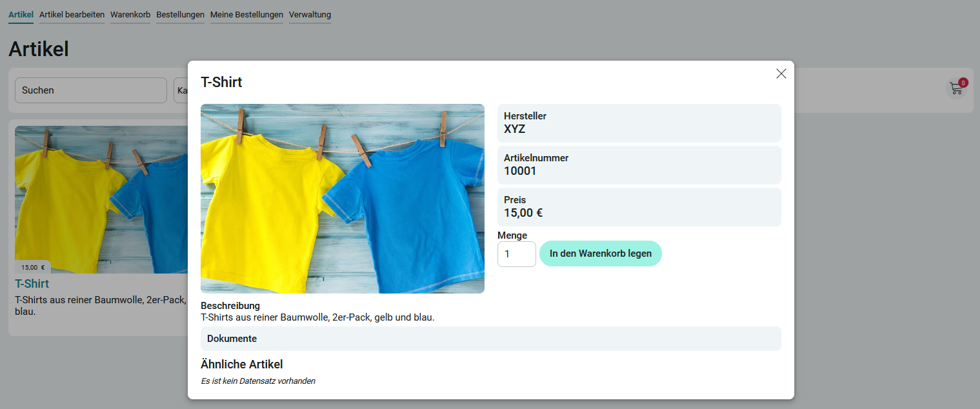Screen dimensions: 980x409
Task: Switch to the Artikel tab
Action: [21, 14]
